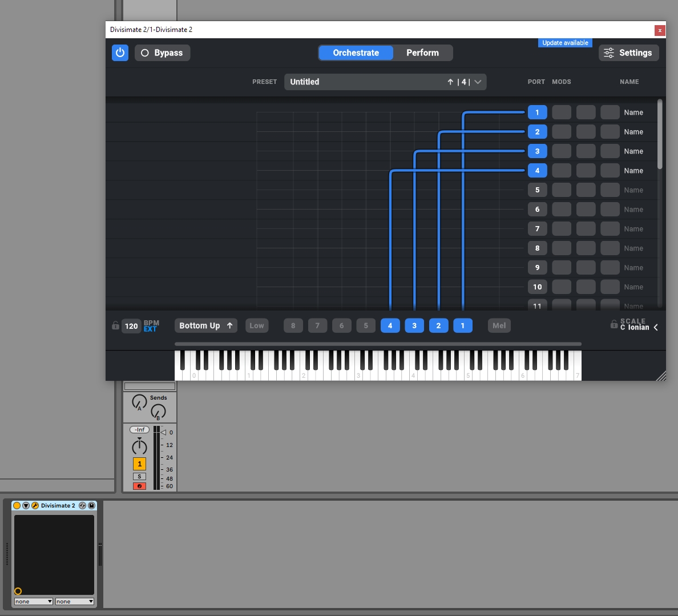Select port 5 button

[x=537, y=190]
